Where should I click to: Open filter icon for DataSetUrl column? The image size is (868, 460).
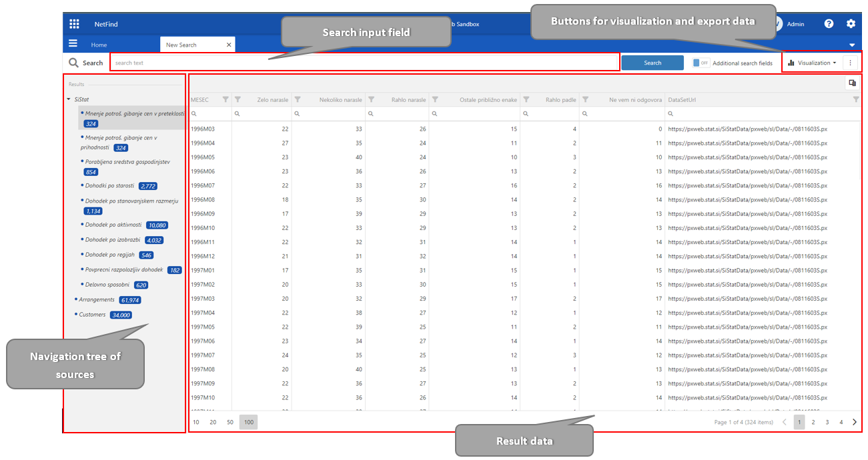(856, 100)
